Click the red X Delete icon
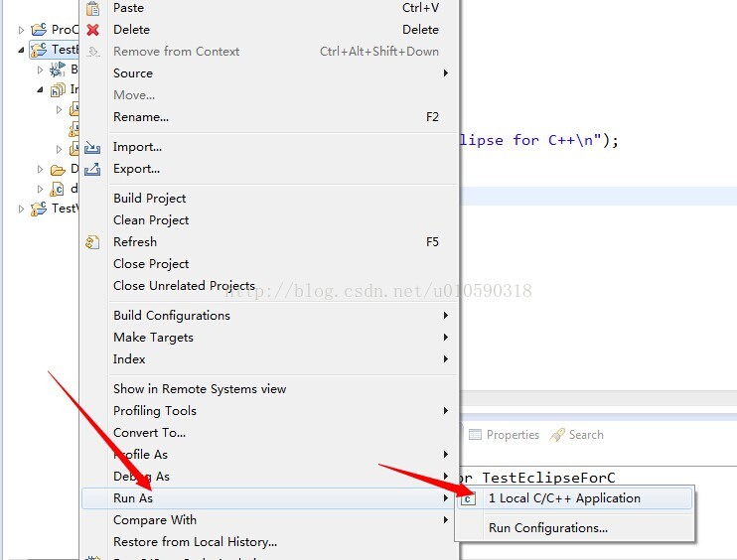This screenshot has width=737, height=560. pos(93,30)
